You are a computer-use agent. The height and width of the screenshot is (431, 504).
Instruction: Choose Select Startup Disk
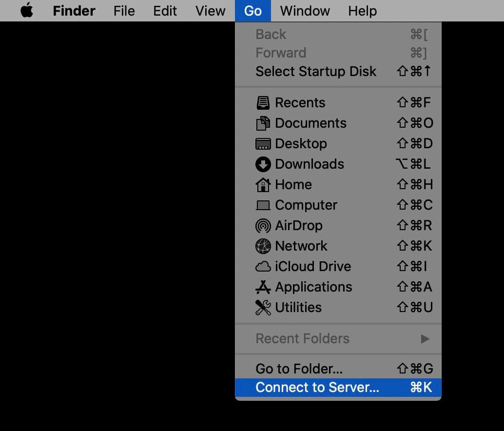316,71
